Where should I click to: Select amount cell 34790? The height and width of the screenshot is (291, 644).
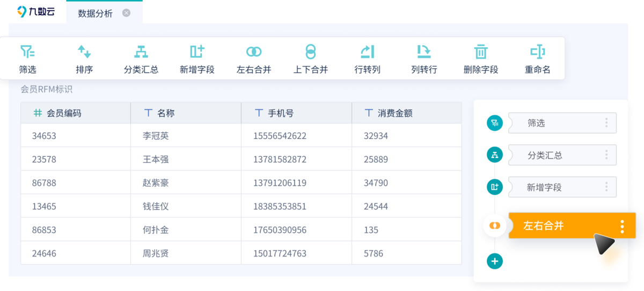coord(407,183)
